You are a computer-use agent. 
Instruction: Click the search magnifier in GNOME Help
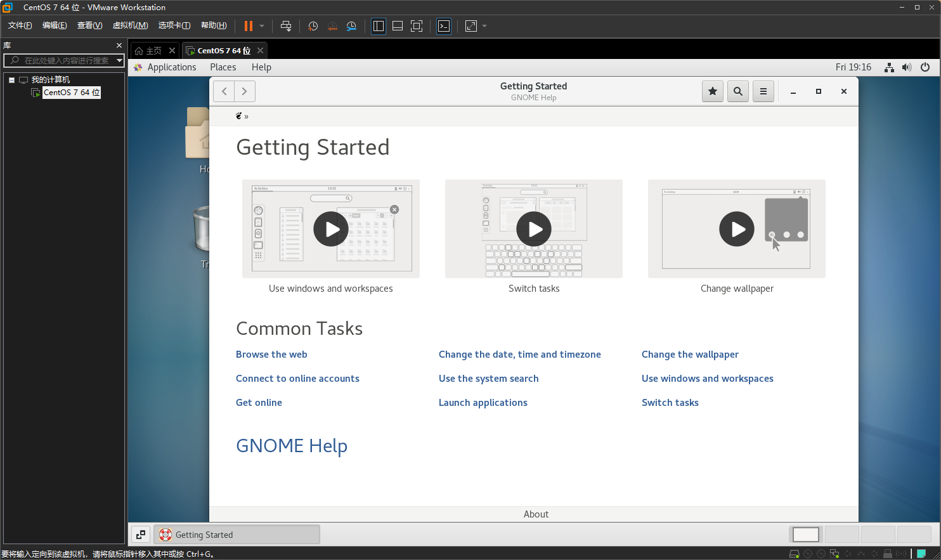738,91
